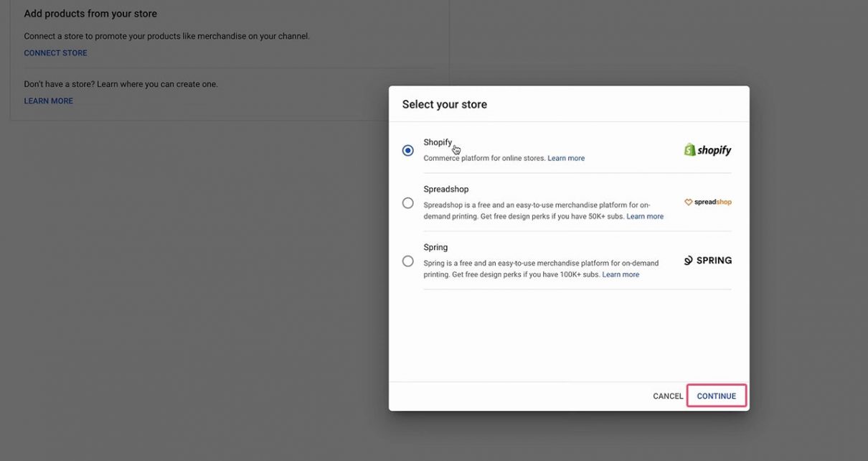This screenshot has height=461, width=868.
Task: Click the Shopify logo icon
Action: click(707, 150)
